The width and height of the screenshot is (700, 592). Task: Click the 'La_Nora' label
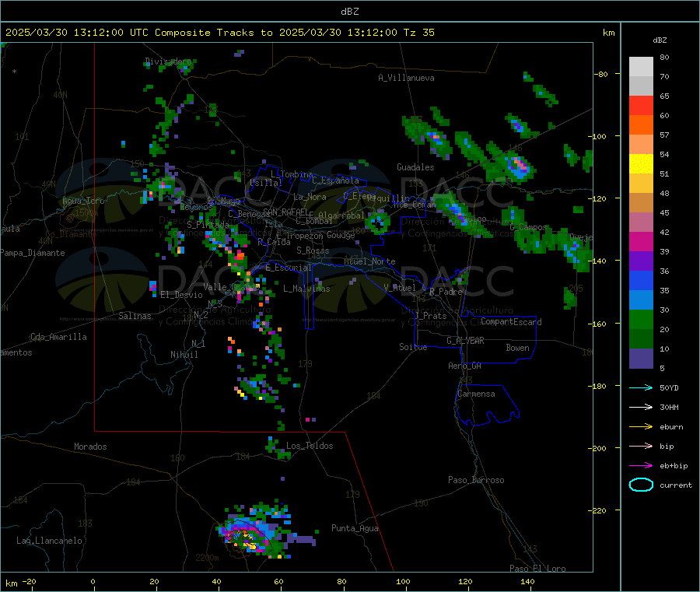[x=310, y=197]
